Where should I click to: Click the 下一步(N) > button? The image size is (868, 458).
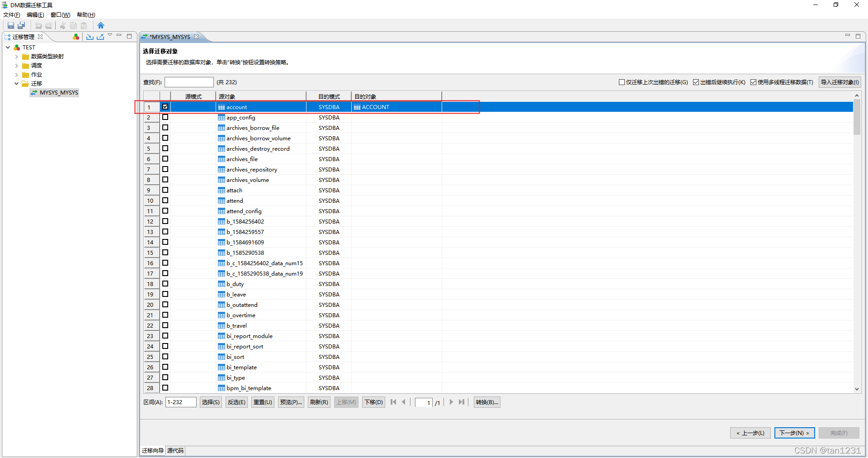click(795, 433)
